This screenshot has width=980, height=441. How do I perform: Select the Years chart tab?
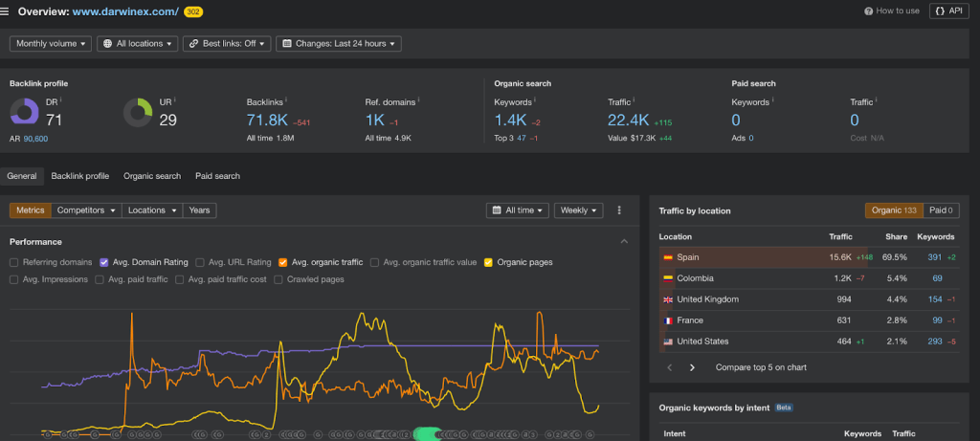tap(199, 210)
